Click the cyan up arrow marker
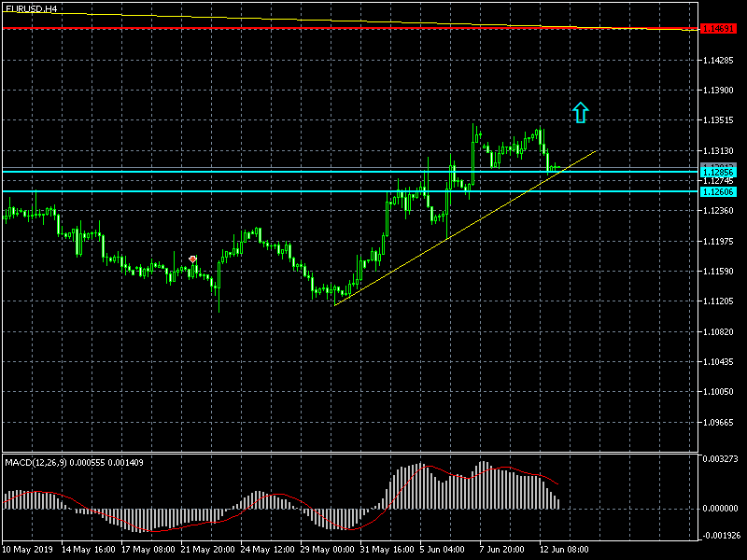The width and height of the screenshot is (747, 560). tap(580, 113)
